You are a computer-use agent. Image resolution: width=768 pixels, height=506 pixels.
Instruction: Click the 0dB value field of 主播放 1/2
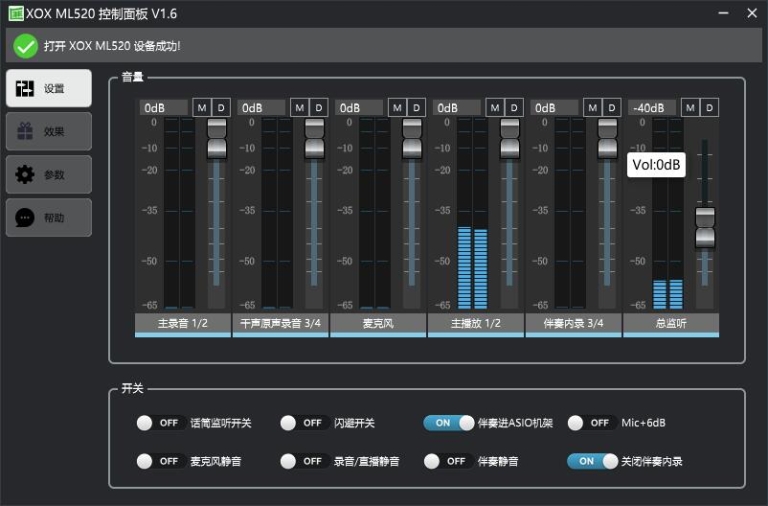(x=456, y=108)
